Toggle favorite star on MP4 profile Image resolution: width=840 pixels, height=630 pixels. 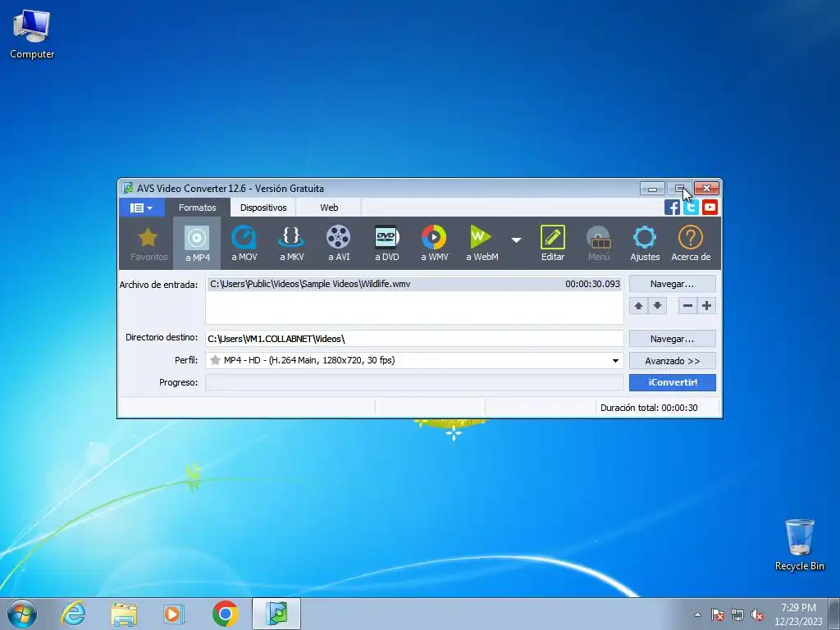[x=216, y=360]
